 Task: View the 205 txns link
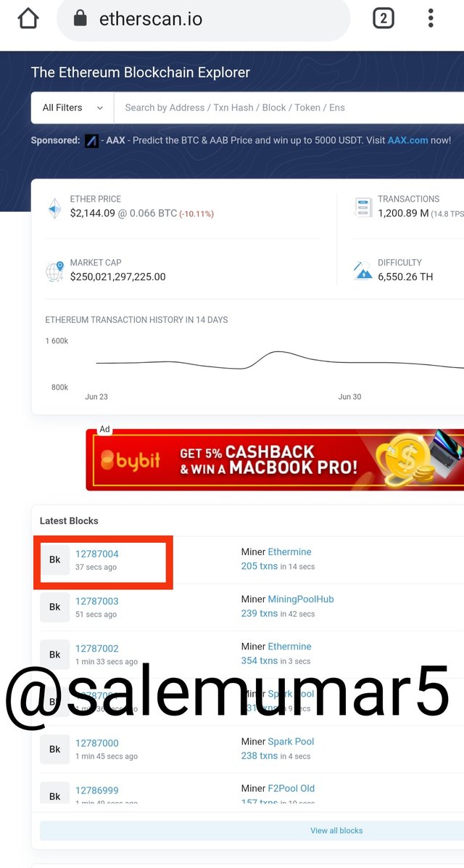(260, 566)
